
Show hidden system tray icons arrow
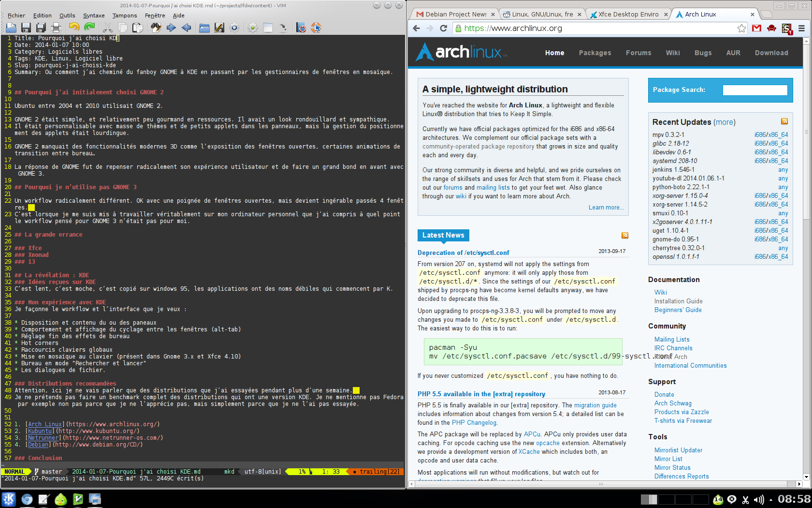[x=771, y=500]
